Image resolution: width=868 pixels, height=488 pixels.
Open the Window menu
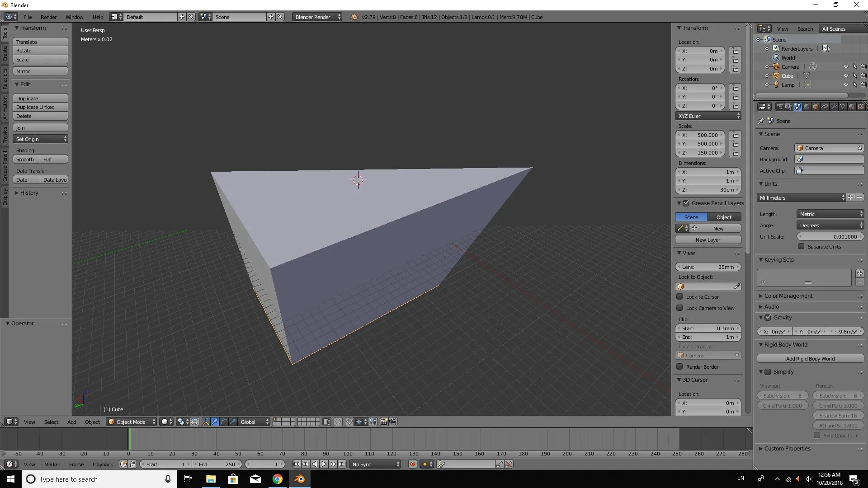(74, 17)
